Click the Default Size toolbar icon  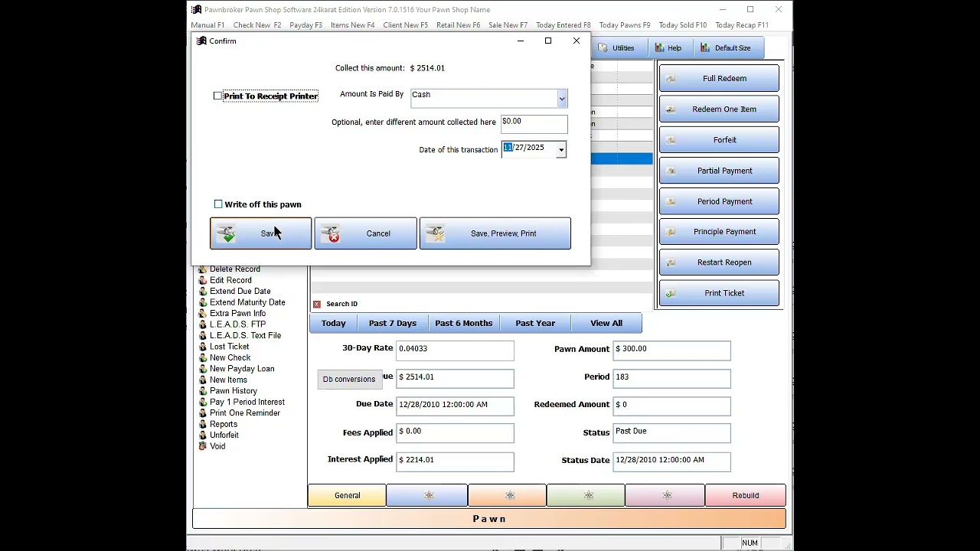[x=704, y=48]
